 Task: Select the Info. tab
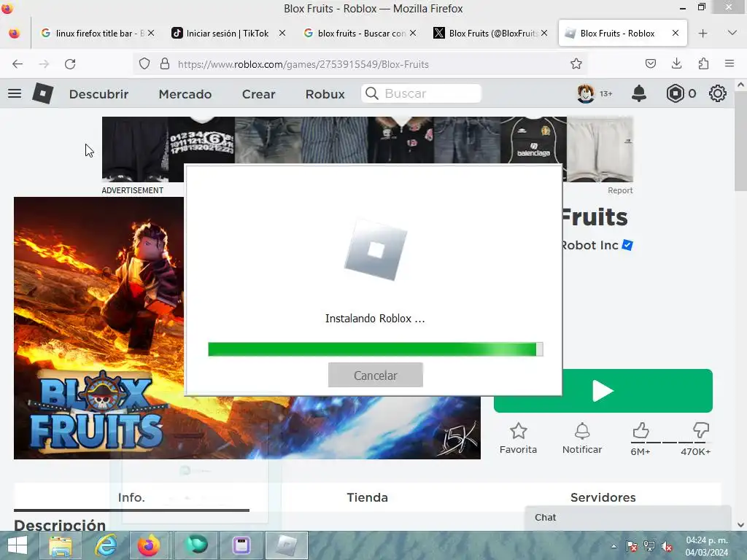131,497
